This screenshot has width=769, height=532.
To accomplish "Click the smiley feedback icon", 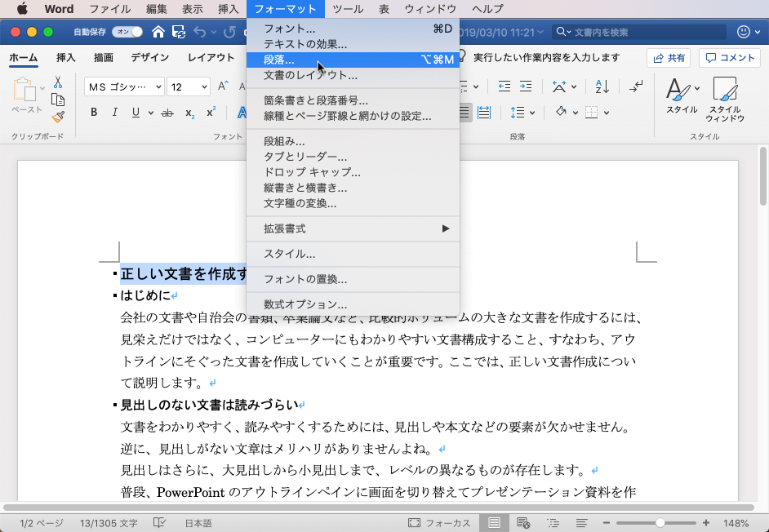I will pyautogui.click(x=744, y=33).
